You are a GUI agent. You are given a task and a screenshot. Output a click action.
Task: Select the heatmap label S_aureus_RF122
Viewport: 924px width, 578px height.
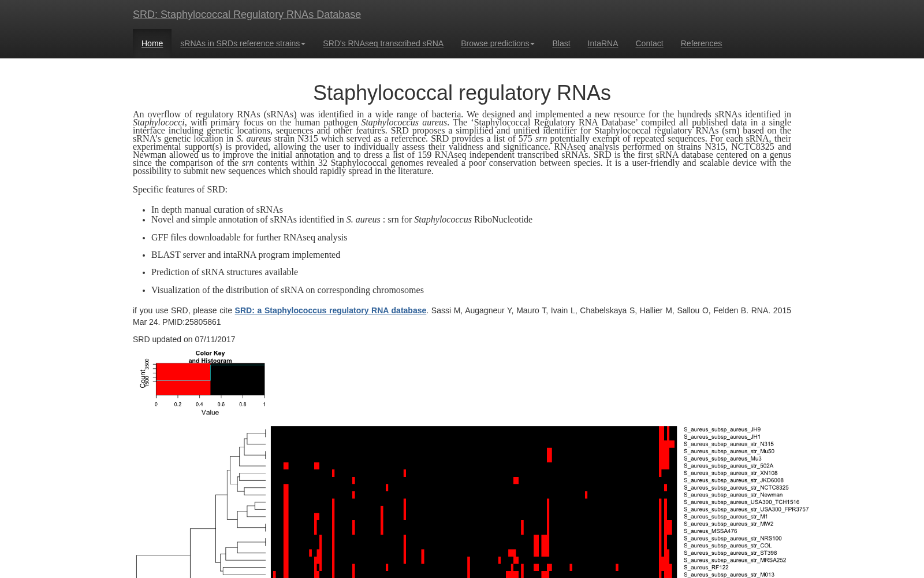(x=706, y=568)
